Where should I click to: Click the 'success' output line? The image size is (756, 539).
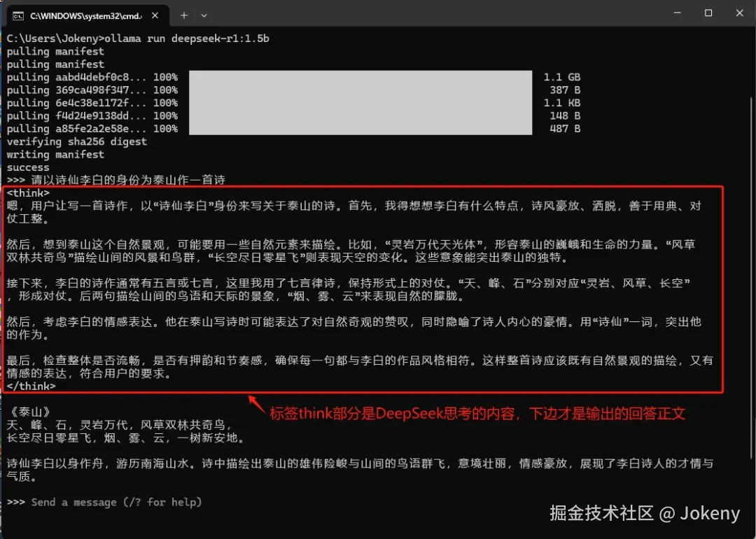point(28,168)
